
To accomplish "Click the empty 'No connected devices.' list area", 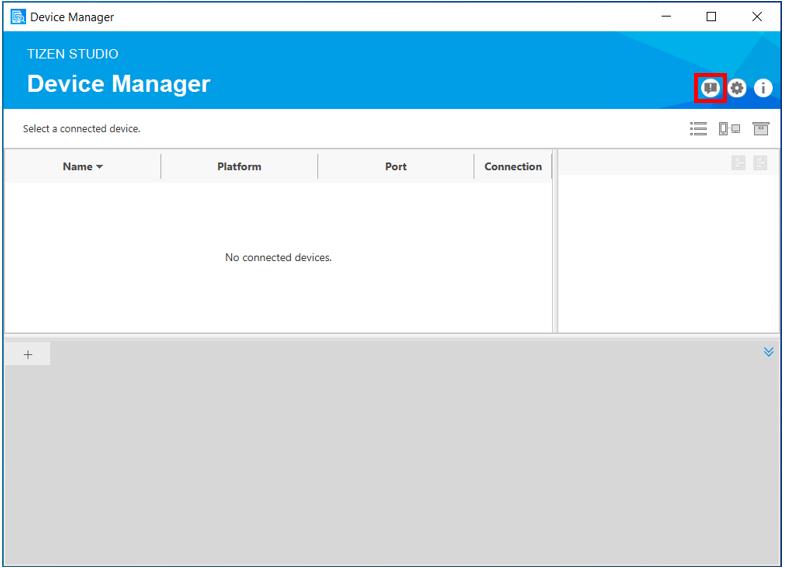I will tap(278, 257).
